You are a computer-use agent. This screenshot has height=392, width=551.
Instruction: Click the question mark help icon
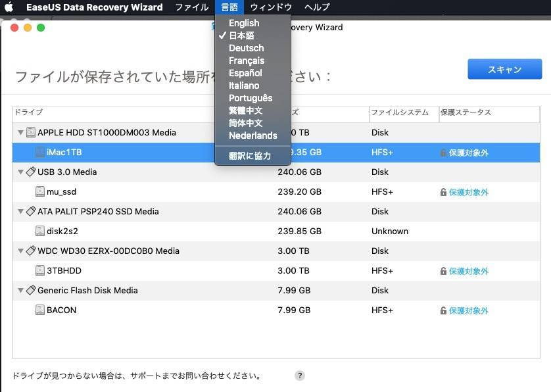point(299,376)
